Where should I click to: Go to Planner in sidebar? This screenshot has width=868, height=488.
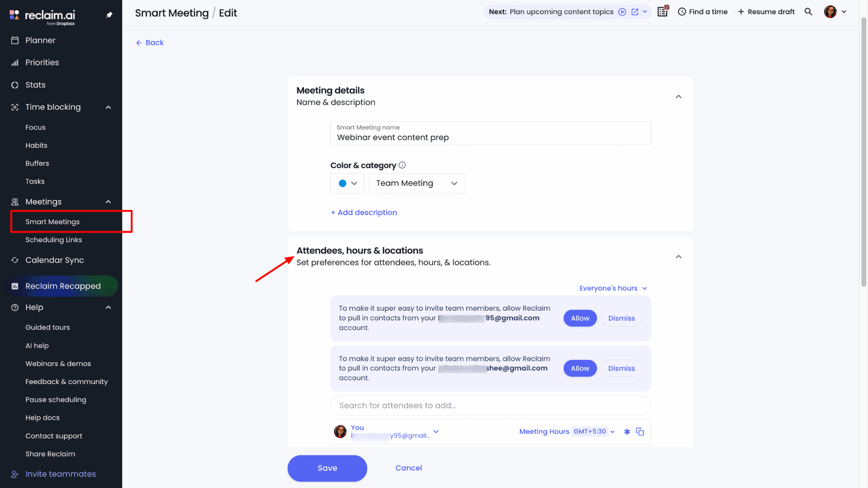click(x=40, y=40)
